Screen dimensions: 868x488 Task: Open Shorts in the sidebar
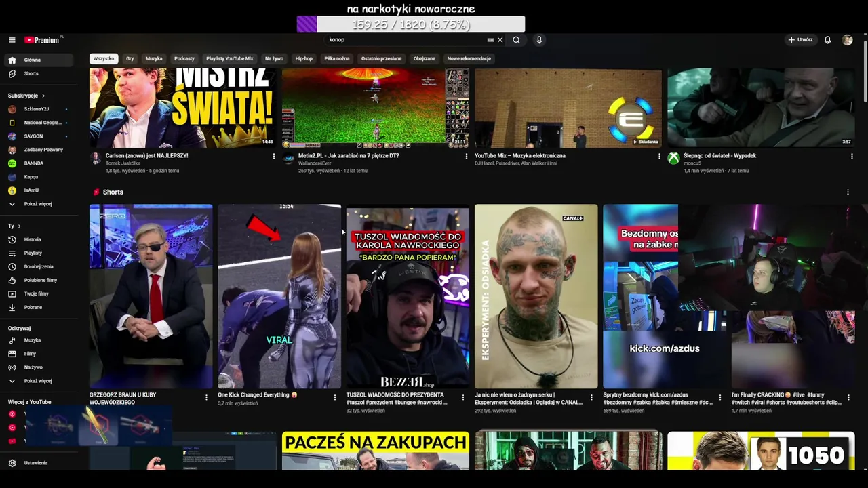[x=39, y=73]
